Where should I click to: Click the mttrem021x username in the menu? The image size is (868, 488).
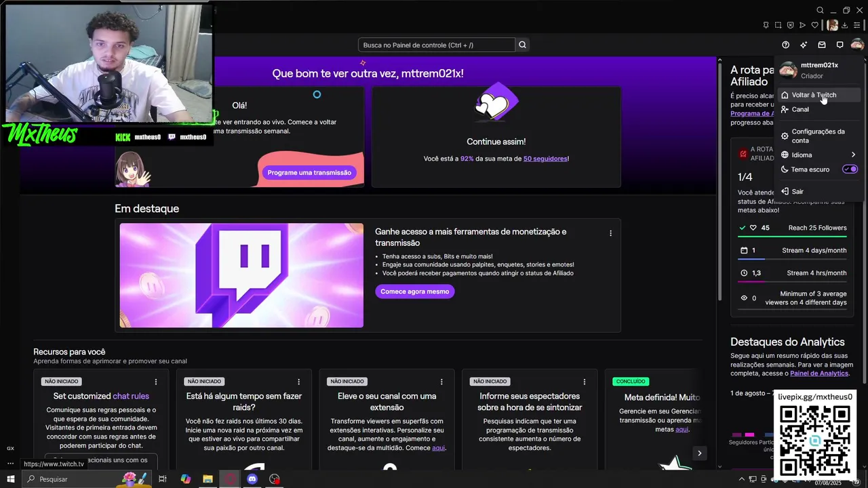(x=819, y=65)
